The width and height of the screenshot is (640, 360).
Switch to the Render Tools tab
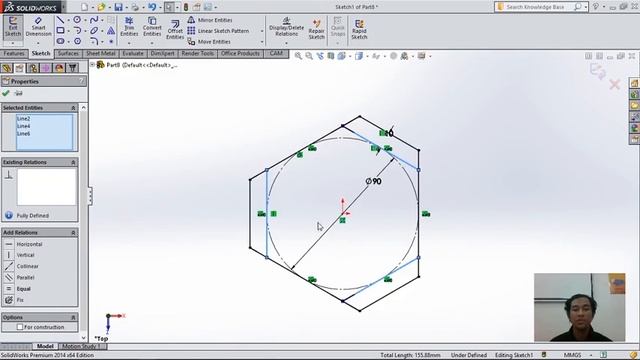point(198,53)
